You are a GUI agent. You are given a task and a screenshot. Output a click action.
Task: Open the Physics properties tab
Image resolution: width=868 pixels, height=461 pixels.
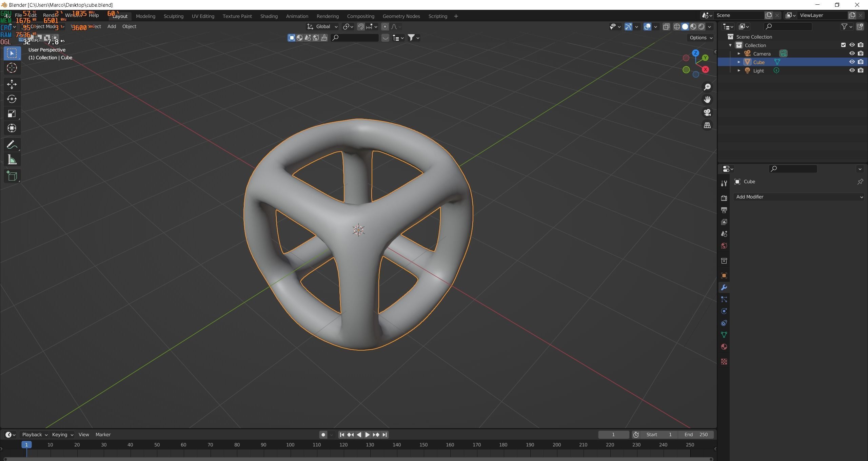click(x=724, y=311)
